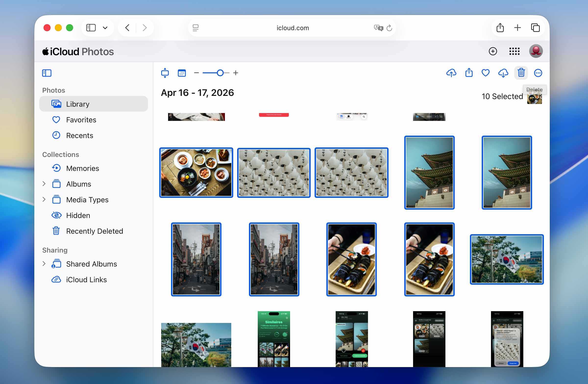Click the Apple iCloud Photos logo
The height and width of the screenshot is (384, 588).
[78, 51]
